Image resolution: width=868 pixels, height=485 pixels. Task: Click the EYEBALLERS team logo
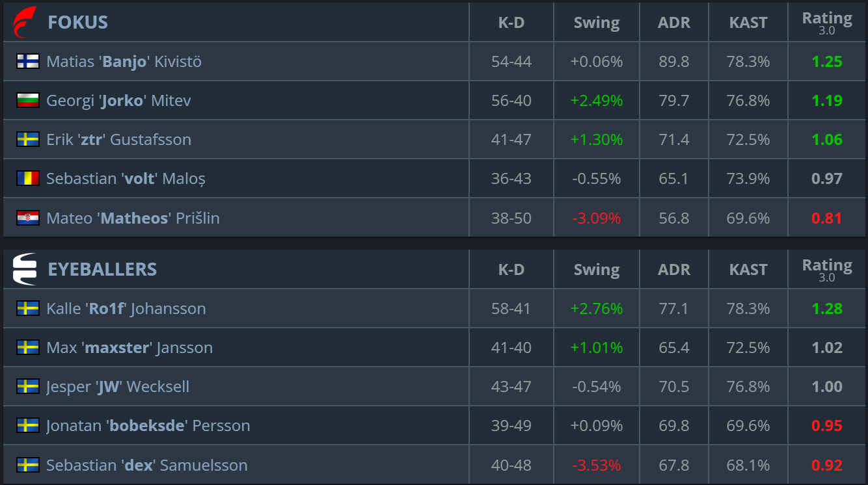pos(25,269)
